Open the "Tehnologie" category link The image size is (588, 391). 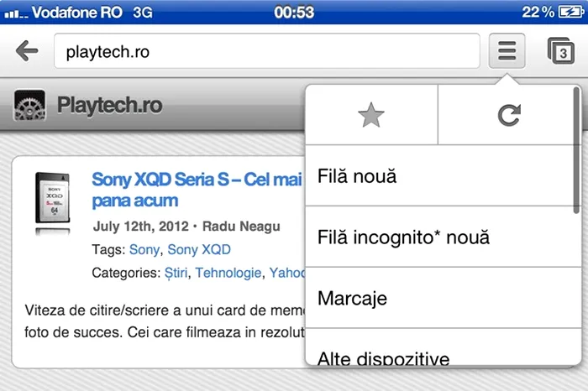228,273
